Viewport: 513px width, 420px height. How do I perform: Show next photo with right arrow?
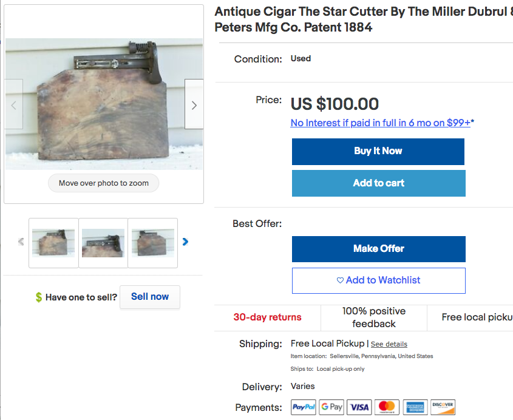(x=194, y=105)
